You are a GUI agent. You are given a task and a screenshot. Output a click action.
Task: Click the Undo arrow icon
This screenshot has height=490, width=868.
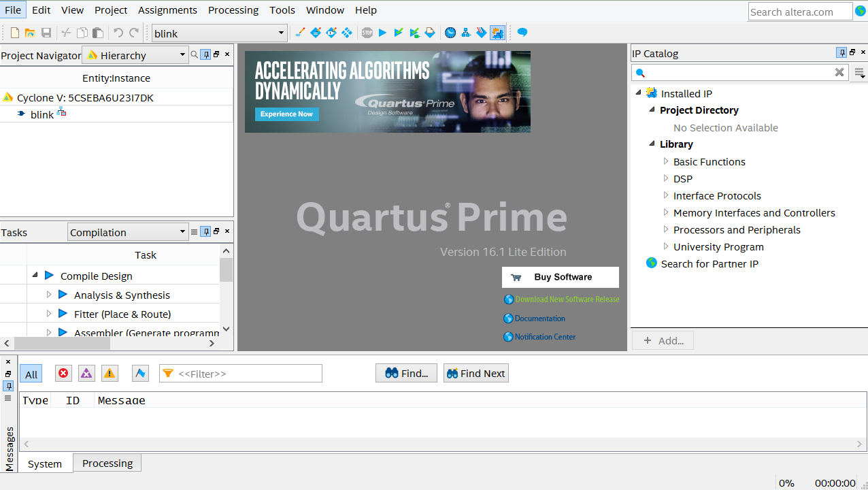click(x=118, y=33)
